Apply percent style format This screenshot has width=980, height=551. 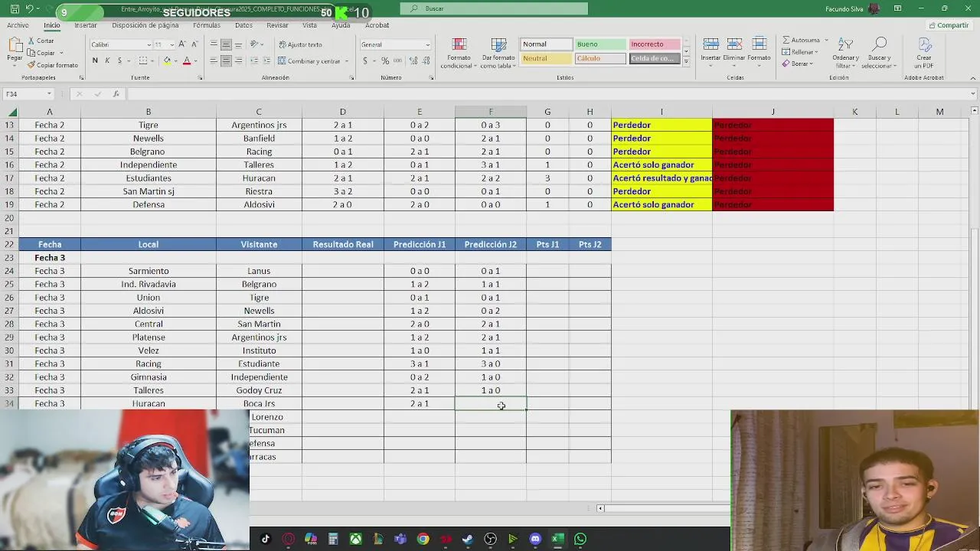pyautogui.click(x=384, y=60)
